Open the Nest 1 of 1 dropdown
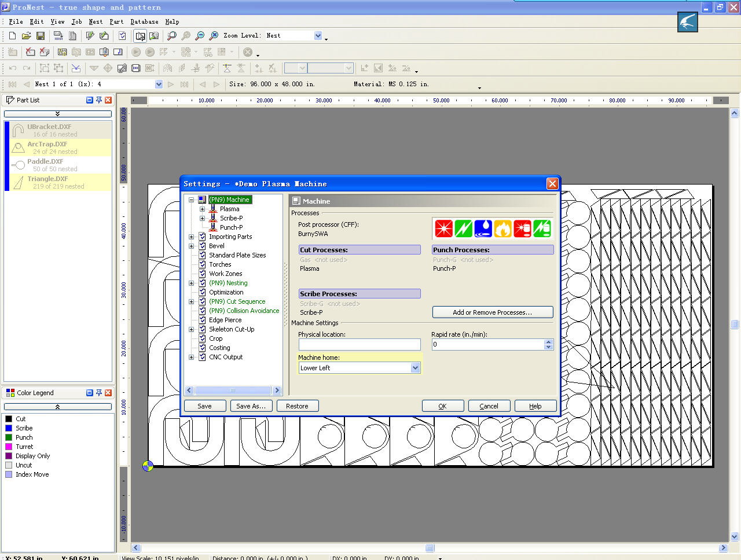Image resolution: width=741 pixels, height=560 pixels. point(159,84)
